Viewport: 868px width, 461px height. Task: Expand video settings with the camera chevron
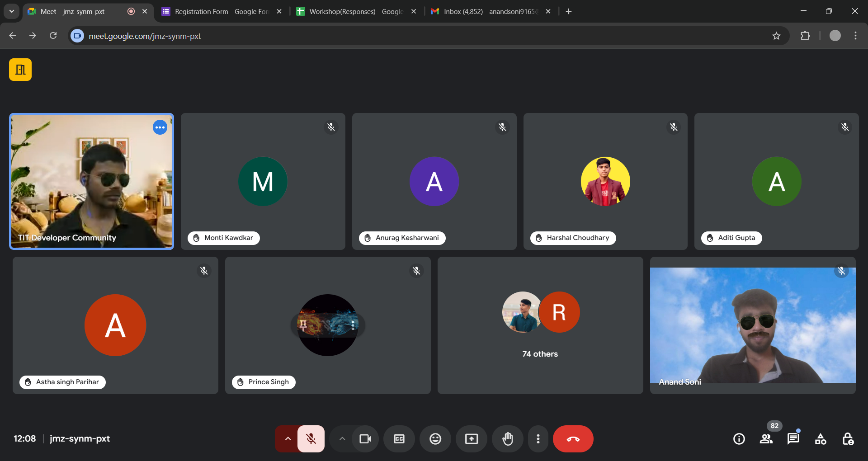[x=342, y=438]
